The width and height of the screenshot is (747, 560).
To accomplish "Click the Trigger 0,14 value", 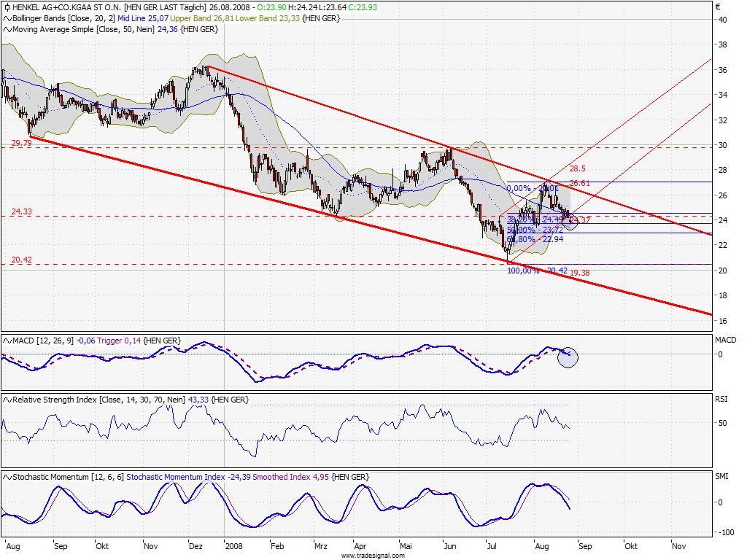I will click(x=118, y=341).
